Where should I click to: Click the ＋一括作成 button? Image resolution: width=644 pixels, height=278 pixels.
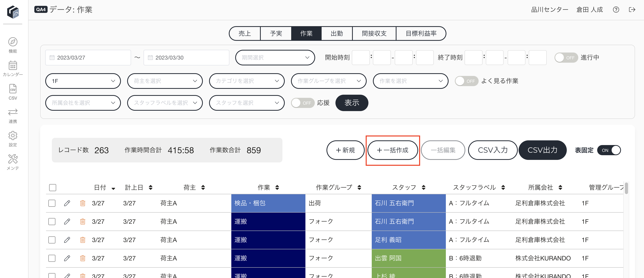click(392, 150)
